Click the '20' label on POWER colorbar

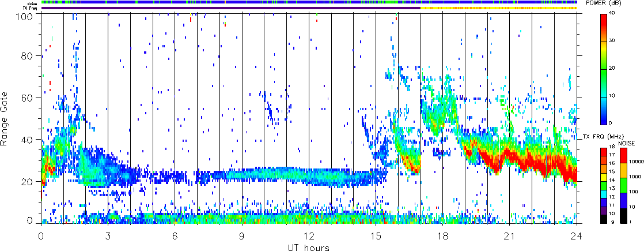tap(612, 69)
